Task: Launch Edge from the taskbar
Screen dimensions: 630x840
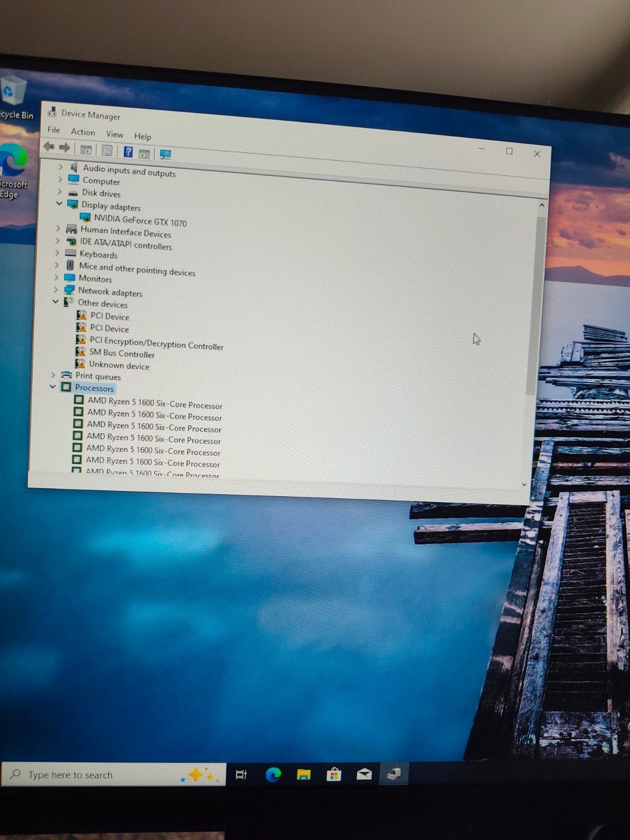Action: tap(273, 774)
